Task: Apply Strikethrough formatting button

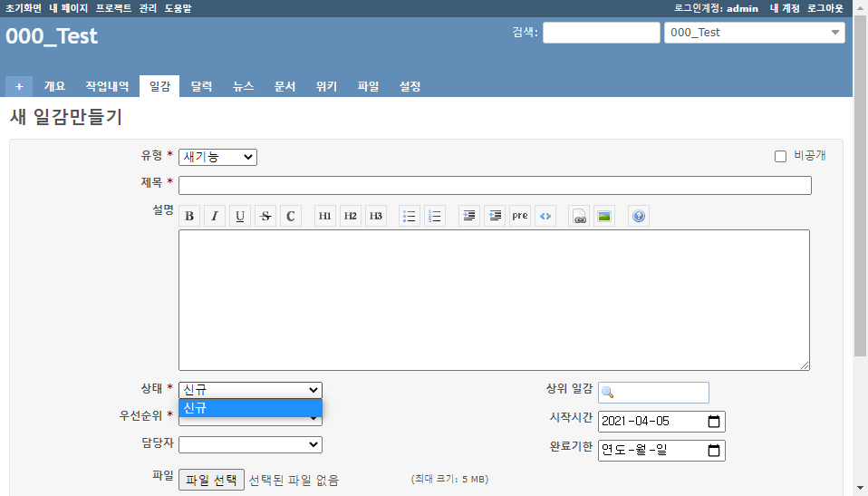Action: [x=265, y=216]
